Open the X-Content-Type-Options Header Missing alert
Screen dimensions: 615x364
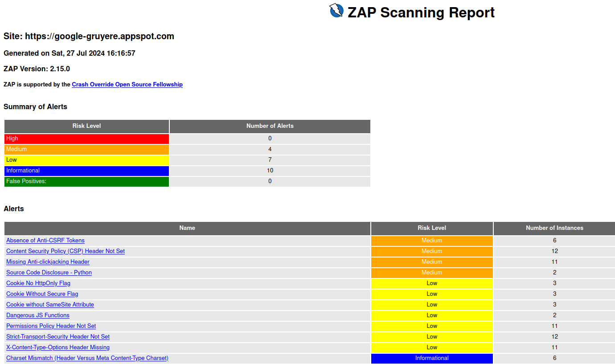(57, 347)
